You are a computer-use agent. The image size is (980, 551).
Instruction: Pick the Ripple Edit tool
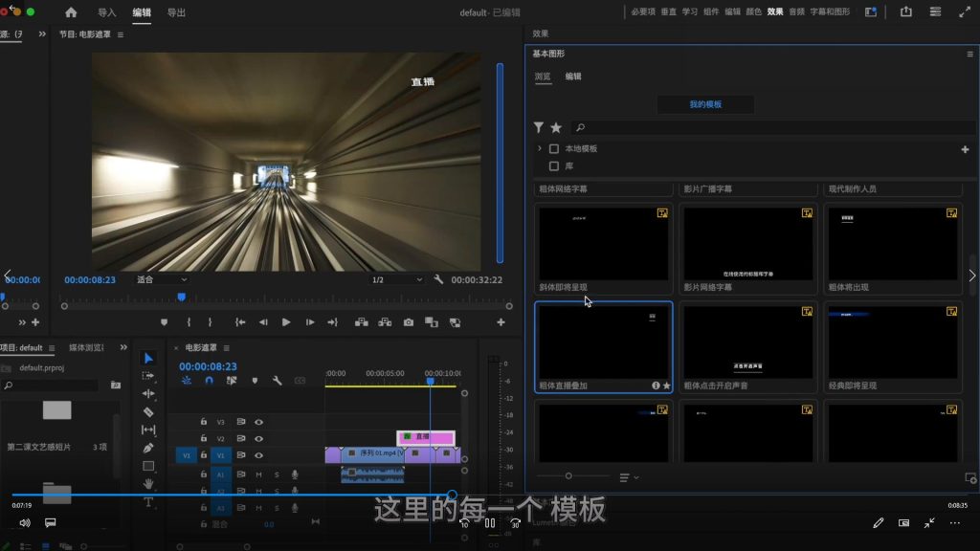148,393
